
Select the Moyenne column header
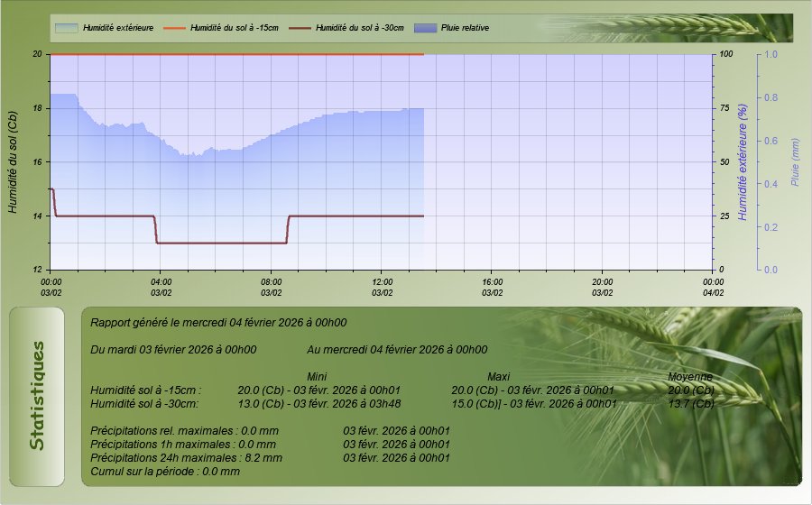pyautogui.click(x=690, y=376)
